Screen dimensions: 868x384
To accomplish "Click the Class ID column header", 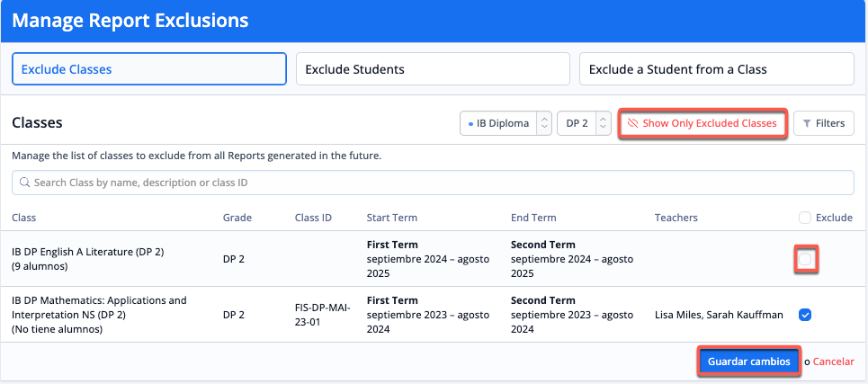I will (x=313, y=218).
